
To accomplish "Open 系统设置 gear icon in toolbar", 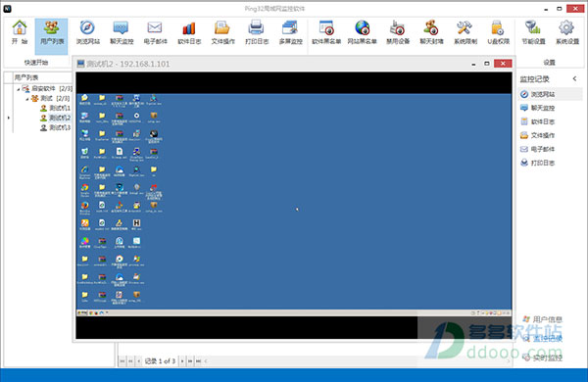I will 567,32.
